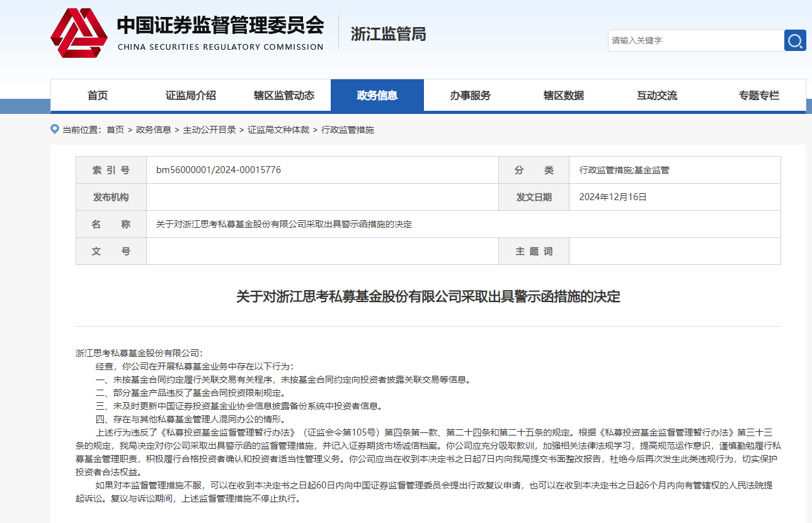
Task: Select the 辖区监管动态 menu item
Action: pyautogui.click(x=284, y=96)
